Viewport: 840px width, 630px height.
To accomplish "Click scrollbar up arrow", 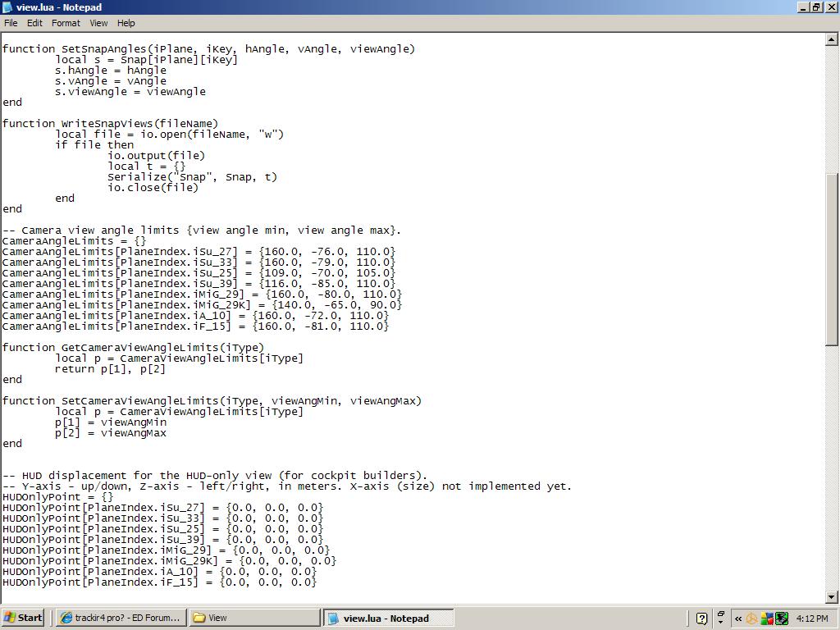I will pyautogui.click(x=832, y=39).
